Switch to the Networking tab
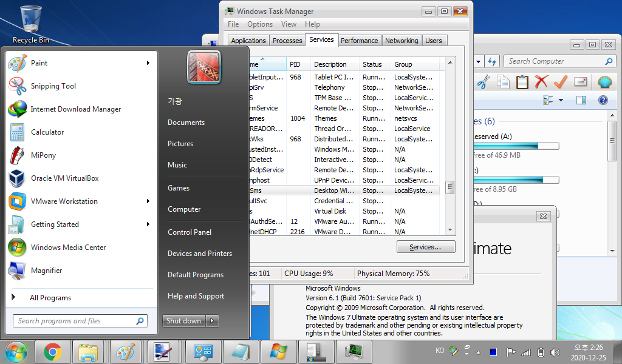Image resolution: width=622 pixels, height=364 pixels. click(402, 41)
